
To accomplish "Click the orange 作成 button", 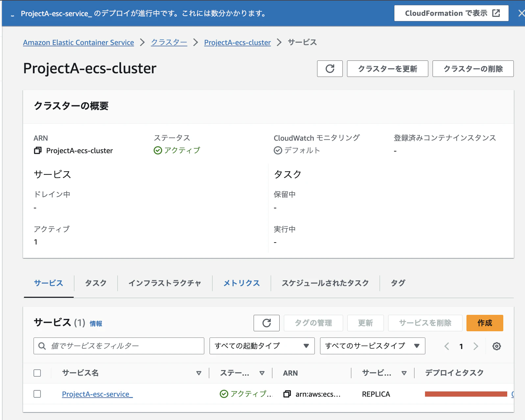I will [x=485, y=323].
